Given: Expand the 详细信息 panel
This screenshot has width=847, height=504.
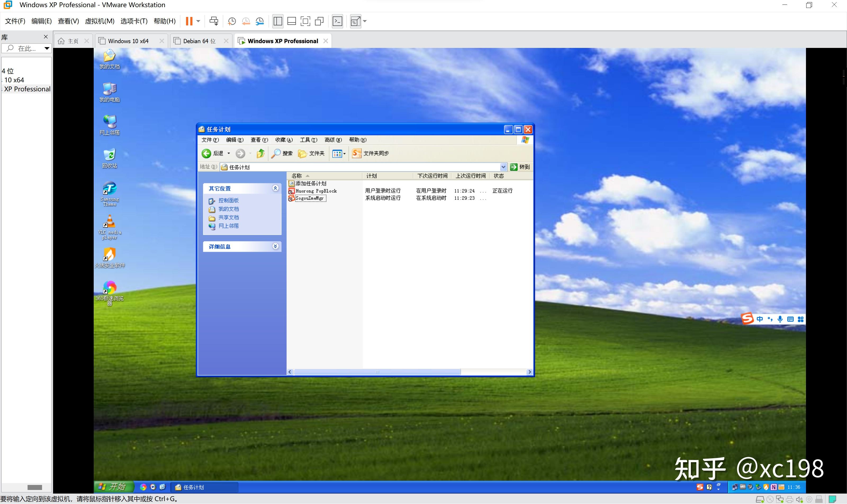Looking at the screenshot, I should (x=276, y=246).
